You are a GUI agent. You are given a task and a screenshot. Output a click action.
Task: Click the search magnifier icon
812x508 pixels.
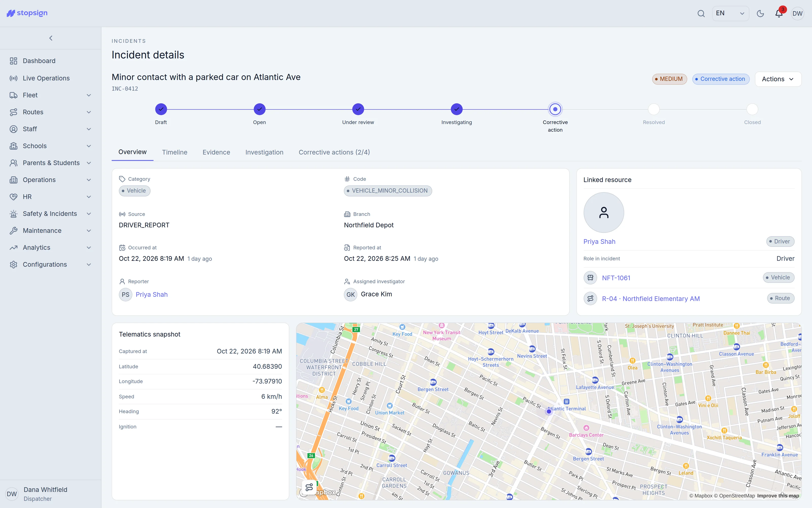point(701,13)
